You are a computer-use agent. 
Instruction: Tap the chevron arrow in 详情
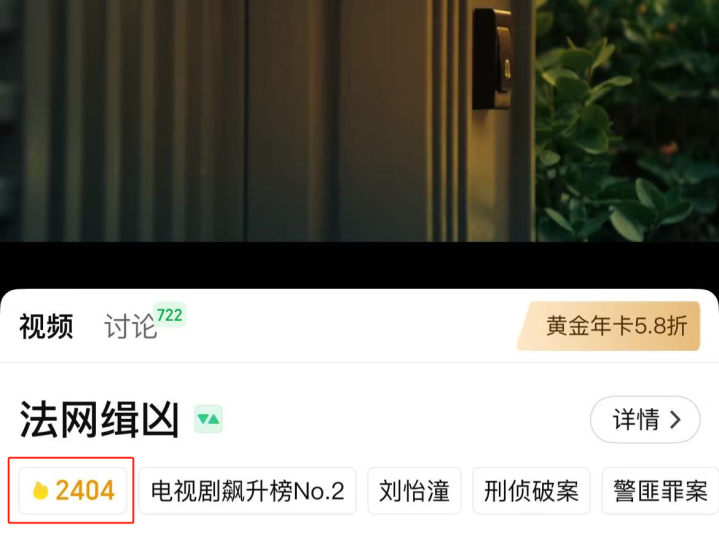click(x=675, y=419)
